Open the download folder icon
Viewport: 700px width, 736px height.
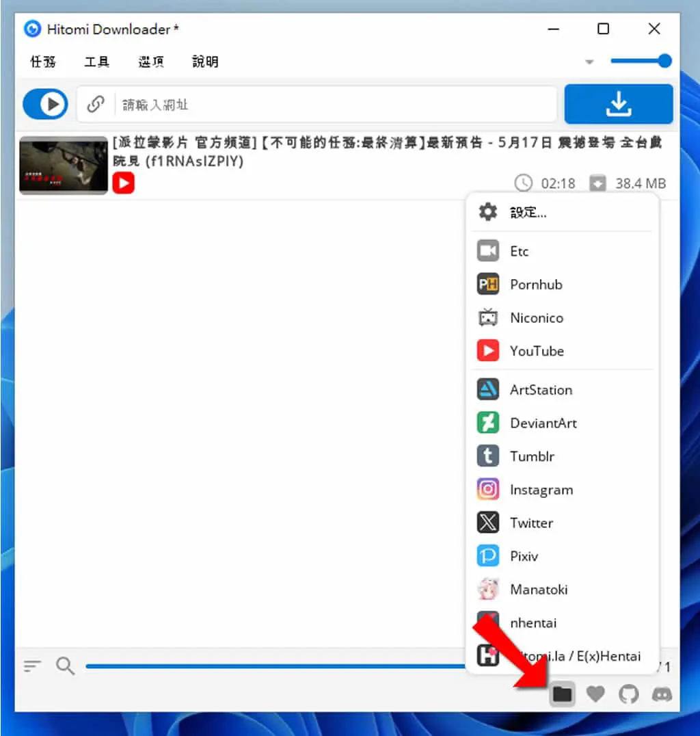pyautogui.click(x=562, y=694)
